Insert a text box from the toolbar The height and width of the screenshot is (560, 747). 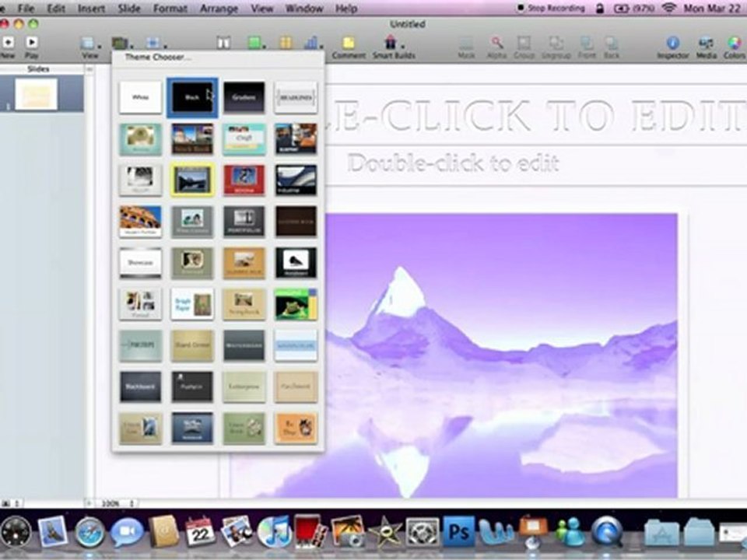point(224,44)
